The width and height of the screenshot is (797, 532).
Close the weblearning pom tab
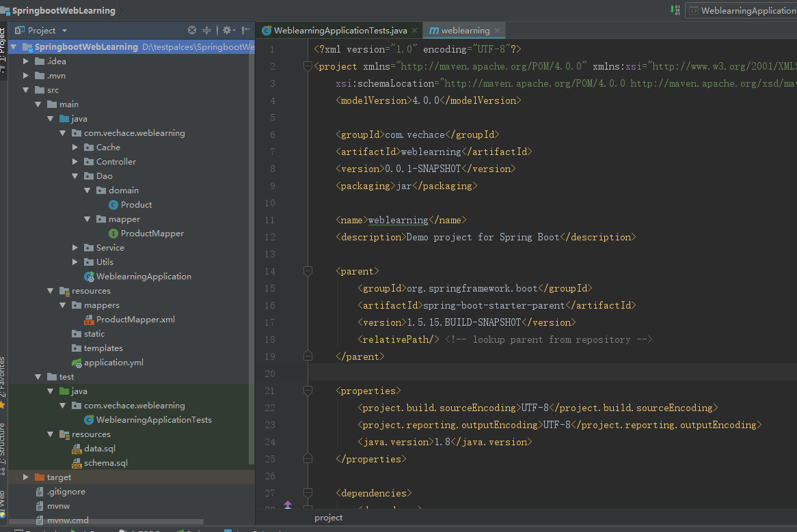498,31
